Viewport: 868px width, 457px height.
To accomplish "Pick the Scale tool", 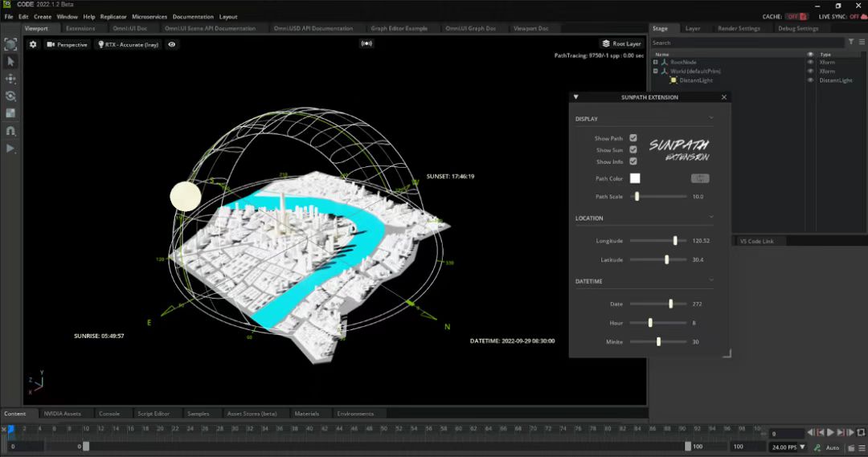I will pyautogui.click(x=10, y=113).
